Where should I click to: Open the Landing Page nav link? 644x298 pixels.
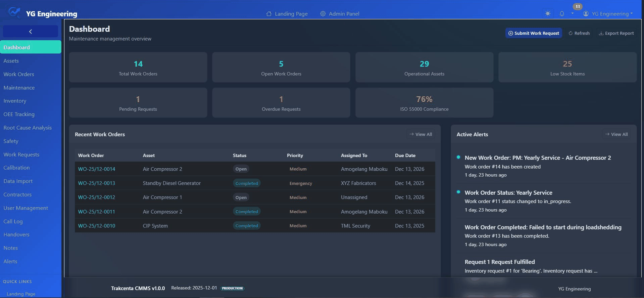[x=287, y=14]
